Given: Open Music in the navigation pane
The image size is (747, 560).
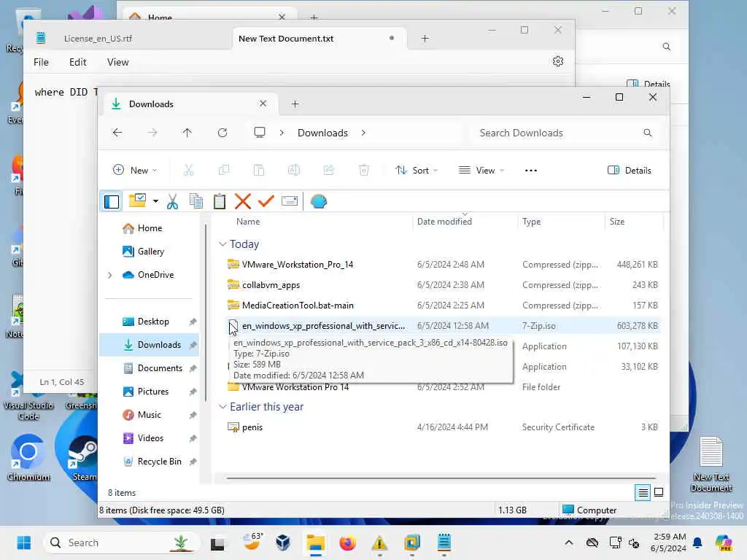Looking at the screenshot, I should (x=150, y=415).
